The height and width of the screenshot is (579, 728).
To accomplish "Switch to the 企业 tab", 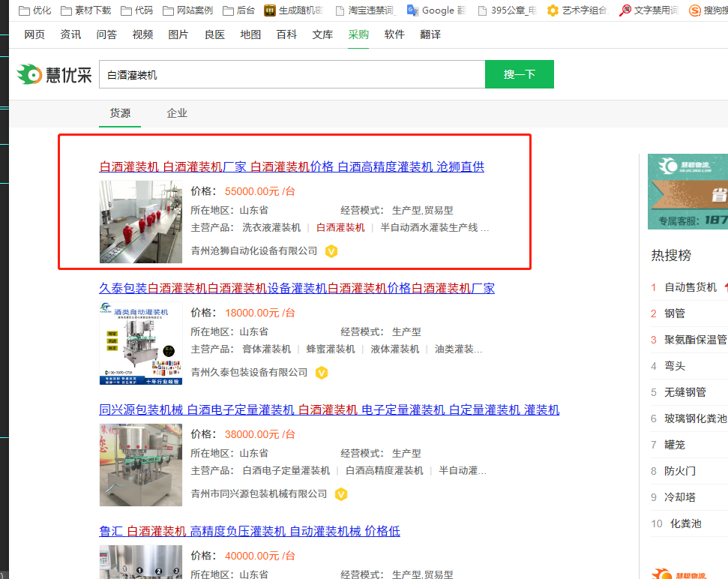I will [x=177, y=113].
